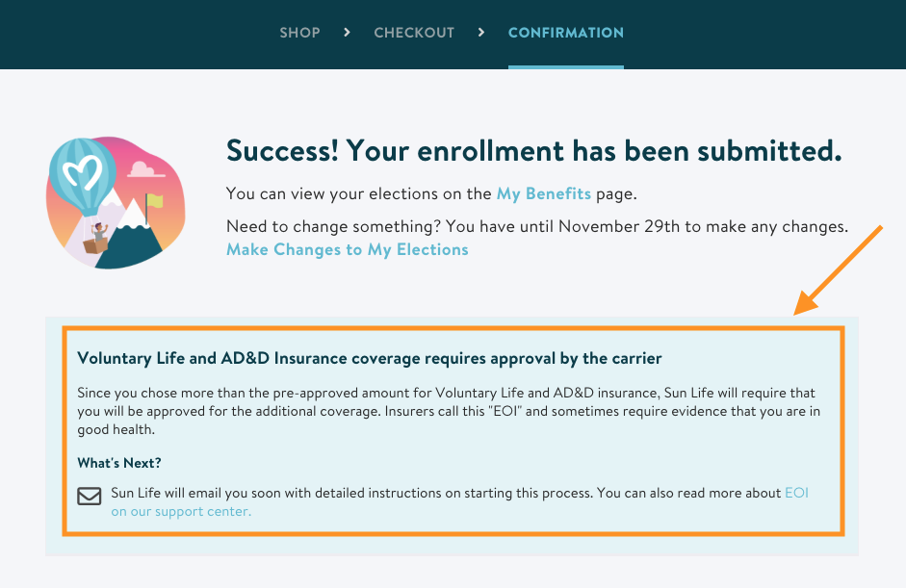Click the blue underline beneath CONFIRMATION

pos(566,67)
